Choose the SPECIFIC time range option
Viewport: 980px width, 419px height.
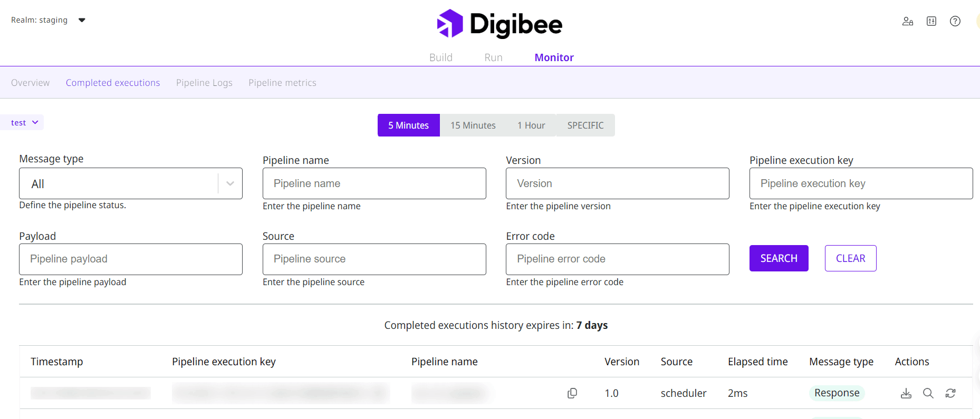585,125
